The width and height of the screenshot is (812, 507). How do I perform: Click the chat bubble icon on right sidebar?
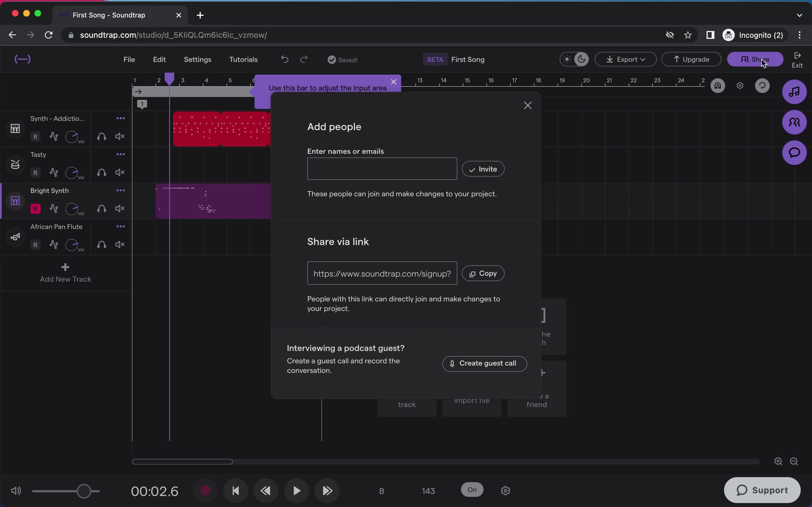tap(795, 152)
